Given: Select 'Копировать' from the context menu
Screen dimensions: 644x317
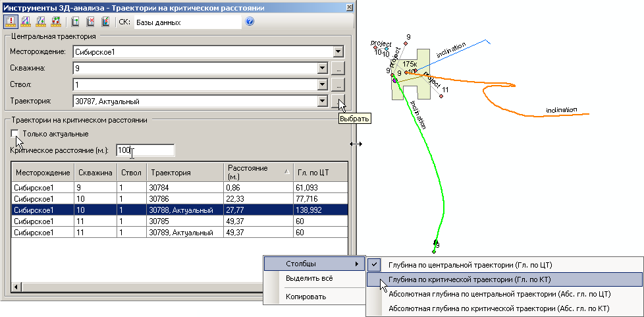Looking at the screenshot, I should tap(306, 297).
